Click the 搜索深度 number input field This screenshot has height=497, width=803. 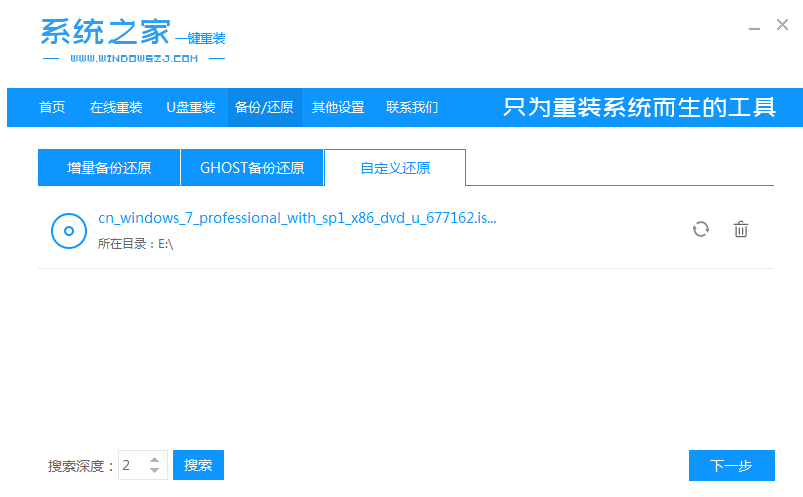[132, 465]
